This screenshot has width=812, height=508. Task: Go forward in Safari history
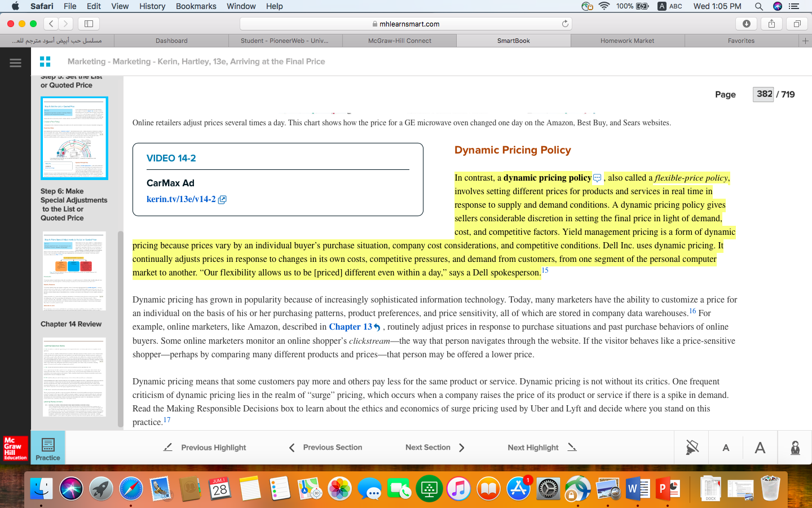point(66,24)
